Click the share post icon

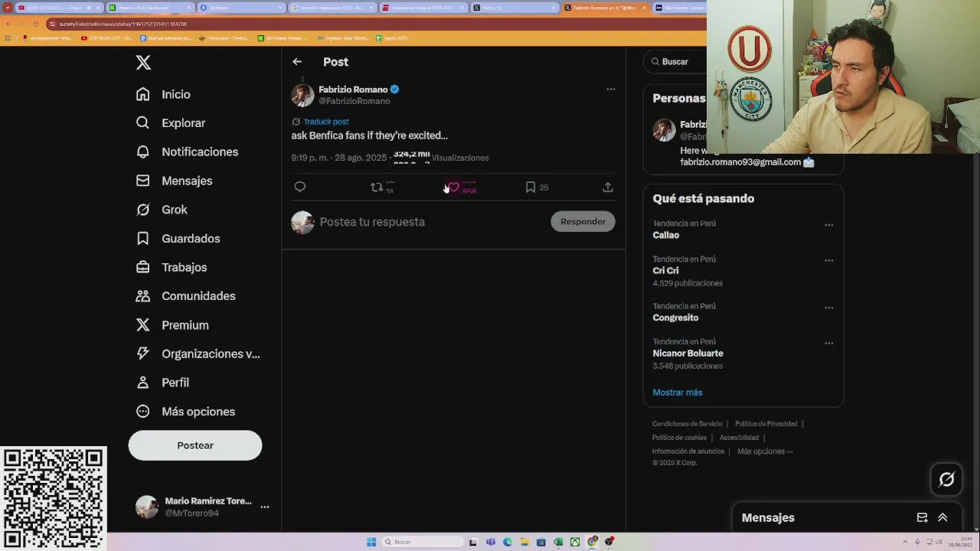click(608, 187)
